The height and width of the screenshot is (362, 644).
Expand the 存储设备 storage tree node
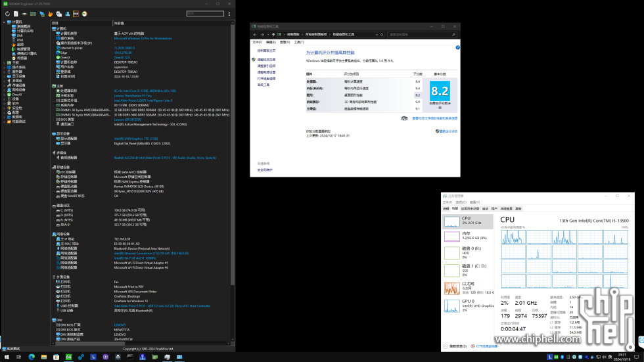tap(4, 85)
